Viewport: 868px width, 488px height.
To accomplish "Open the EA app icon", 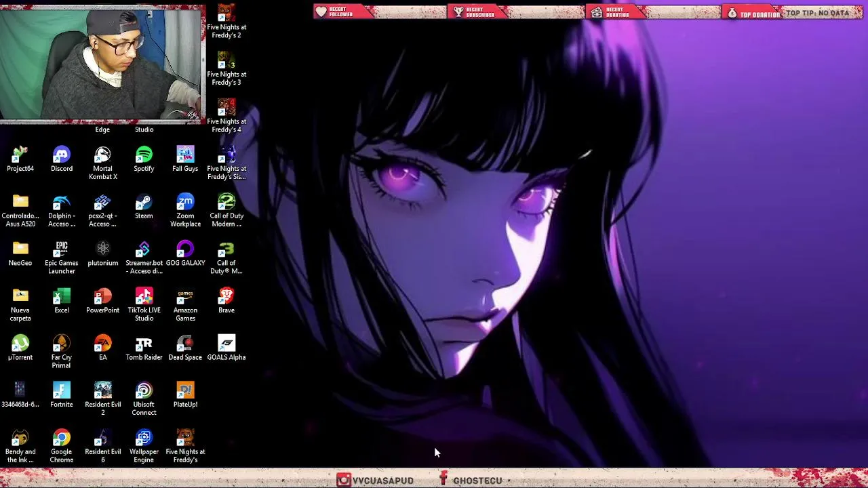I will tap(103, 348).
